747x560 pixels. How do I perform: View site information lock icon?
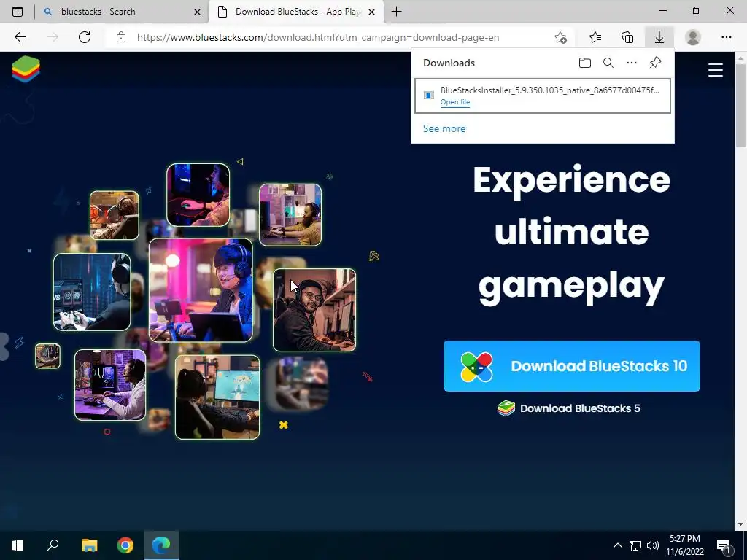(121, 37)
